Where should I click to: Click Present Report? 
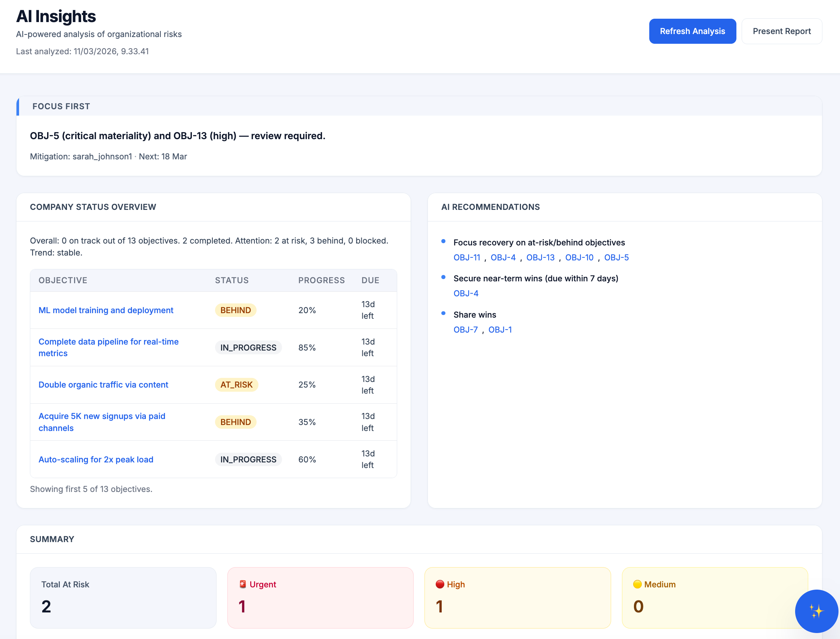coord(781,31)
